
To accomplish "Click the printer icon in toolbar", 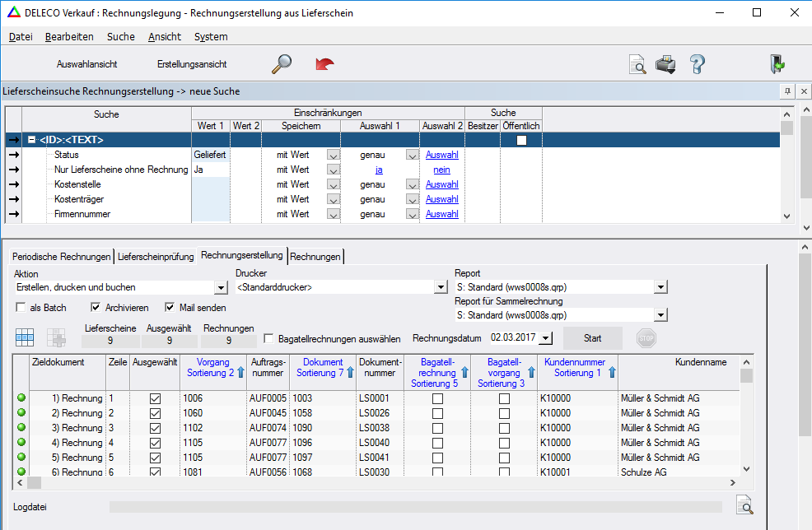I will tap(665, 64).
